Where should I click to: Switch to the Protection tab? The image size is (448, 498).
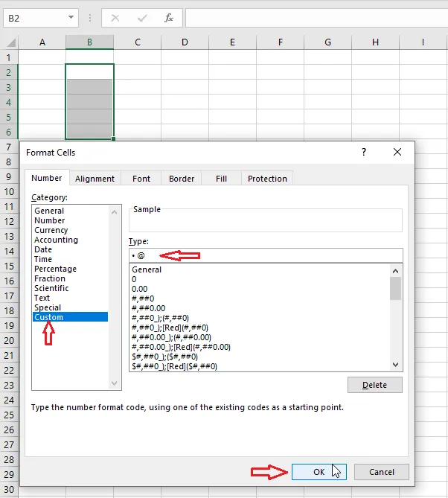click(267, 179)
